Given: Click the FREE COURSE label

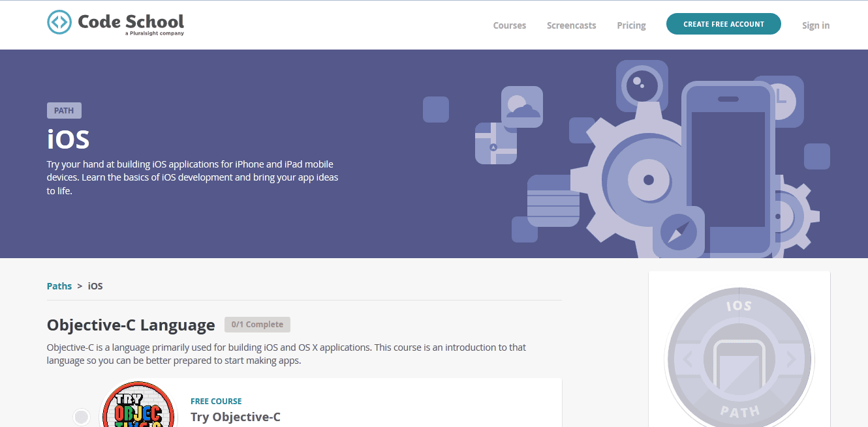Looking at the screenshot, I should point(216,402).
